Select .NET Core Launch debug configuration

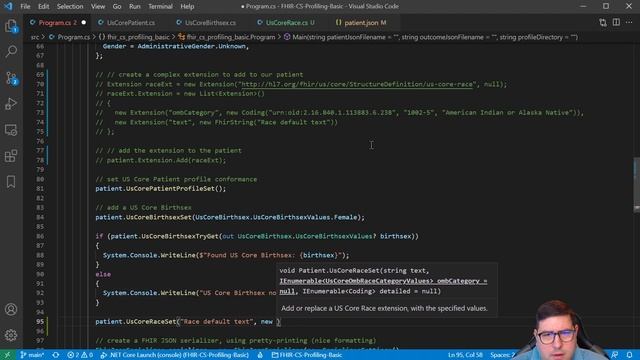click(174, 355)
